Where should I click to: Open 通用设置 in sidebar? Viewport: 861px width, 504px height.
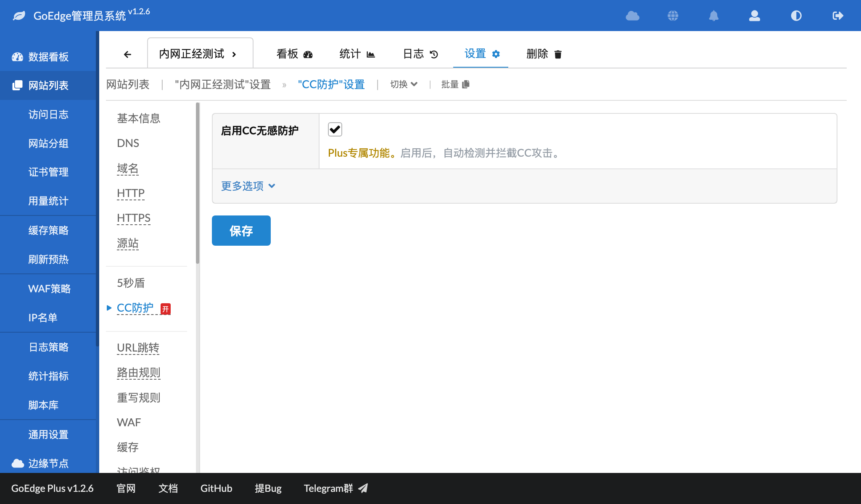click(x=48, y=435)
